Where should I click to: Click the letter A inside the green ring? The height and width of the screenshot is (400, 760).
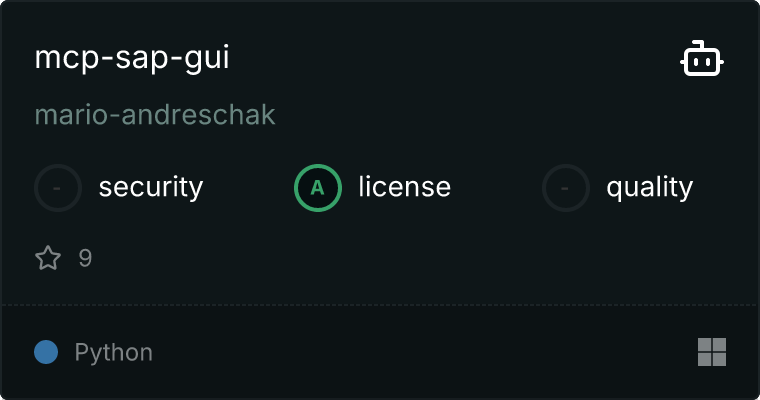pos(317,188)
